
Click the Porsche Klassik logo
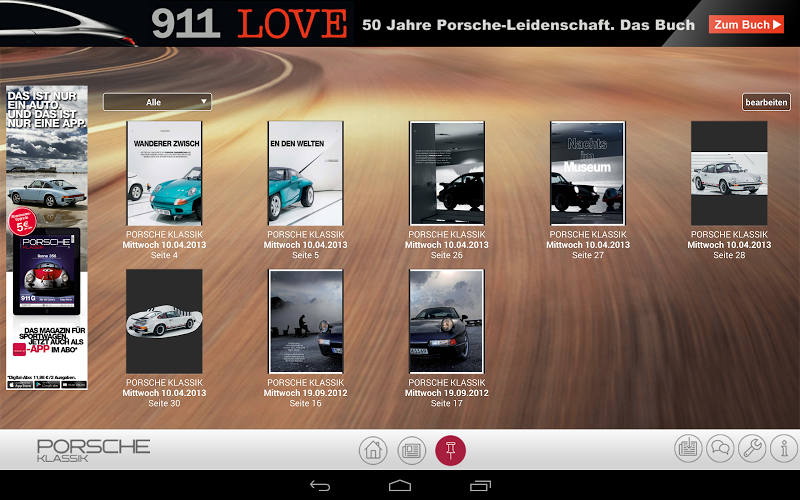coord(93,450)
